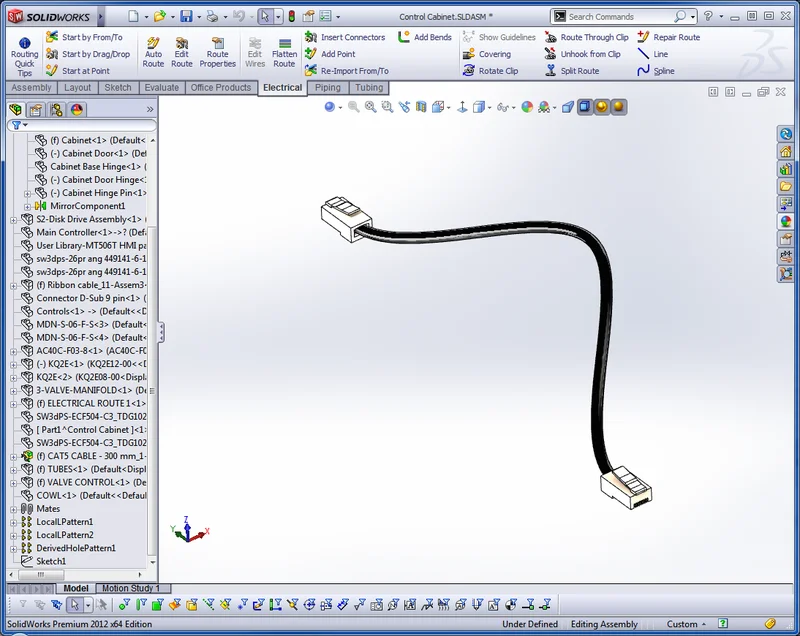Toggle the Rebuild traffic light icon
This screenshot has width=800, height=636.
tap(291, 16)
